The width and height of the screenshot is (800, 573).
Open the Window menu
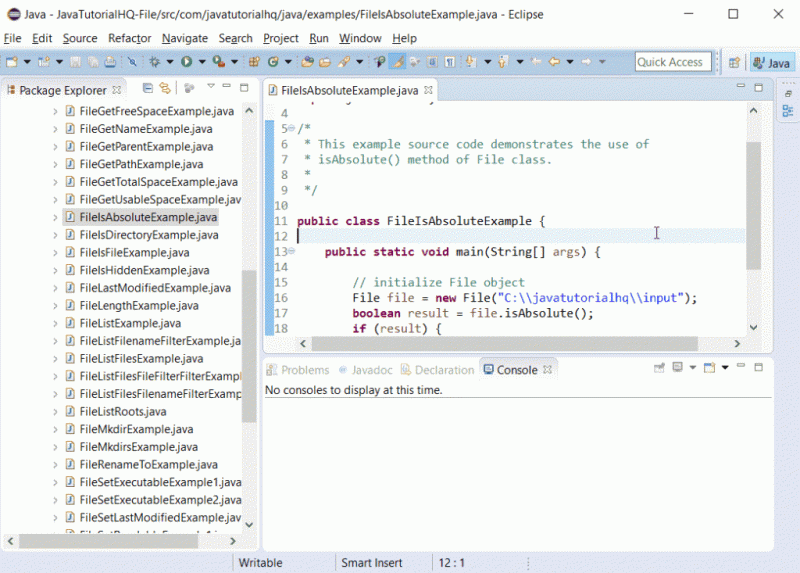pos(360,38)
